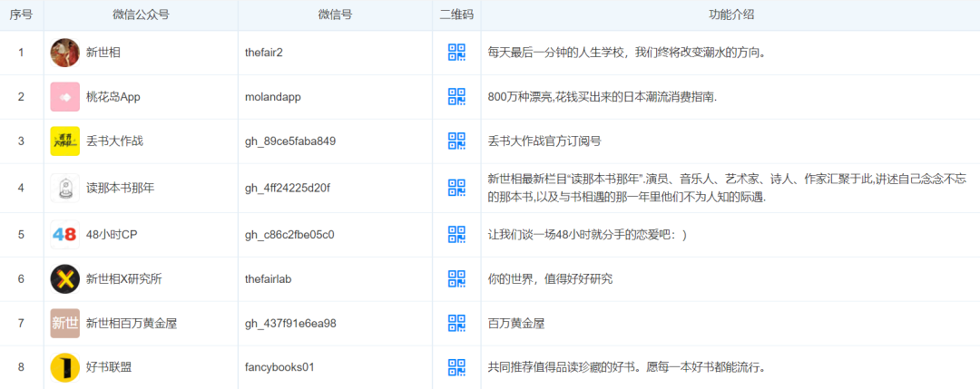Select the 功能介绍 column header
Viewport: 980px width, 389px height.
pyautogui.click(x=730, y=15)
